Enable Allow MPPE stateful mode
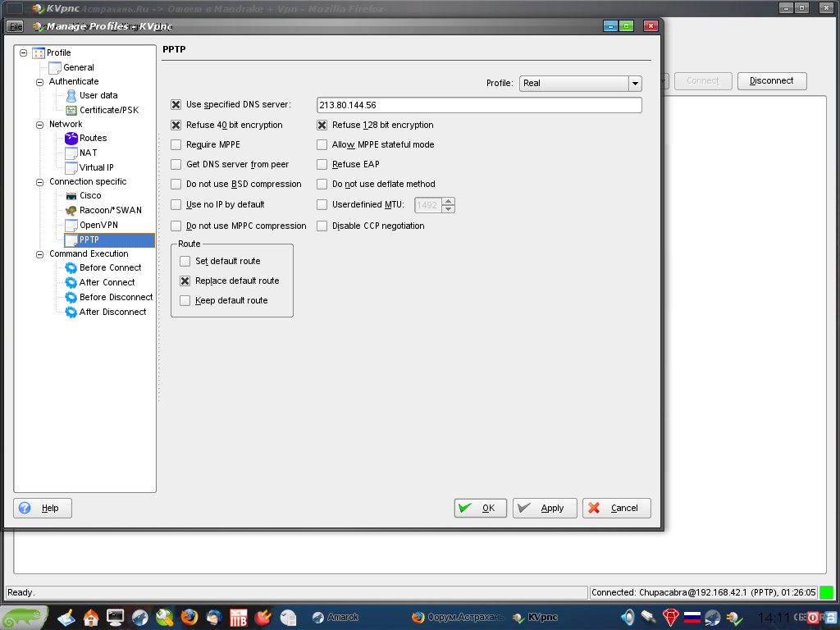840x630 pixels. tap(322, 145)
